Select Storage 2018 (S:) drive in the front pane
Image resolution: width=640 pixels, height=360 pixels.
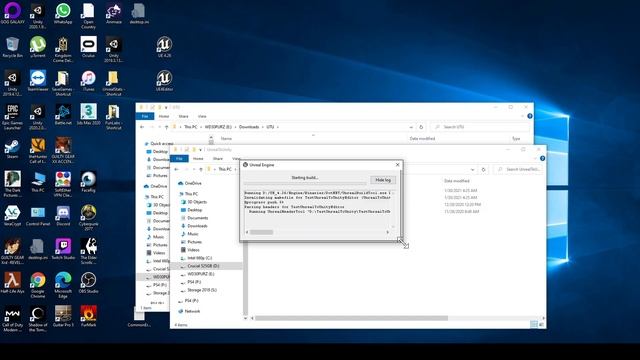pos(199,290)
